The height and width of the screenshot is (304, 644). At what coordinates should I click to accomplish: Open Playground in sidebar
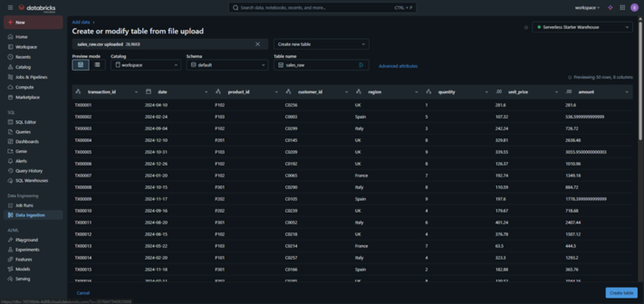34,240
